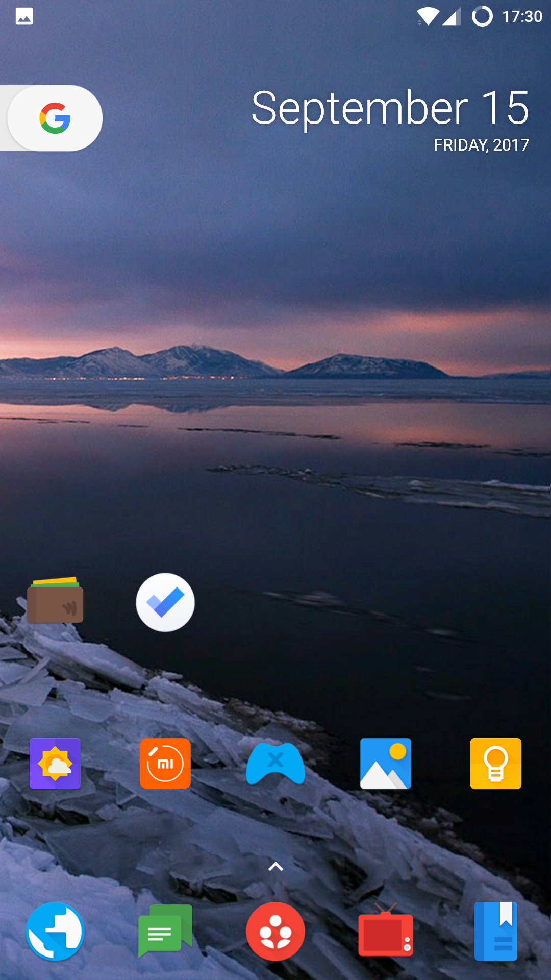This screenshot has height=980, width=551.
Task: Tap the battery ring indicator
Action: pyautogui.click(x=482, y=16)
